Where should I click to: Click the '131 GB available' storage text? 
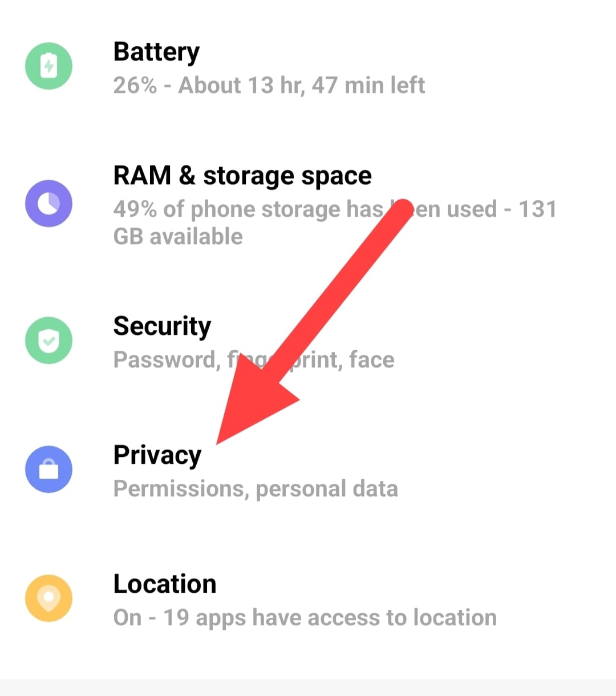pos(177,236)
